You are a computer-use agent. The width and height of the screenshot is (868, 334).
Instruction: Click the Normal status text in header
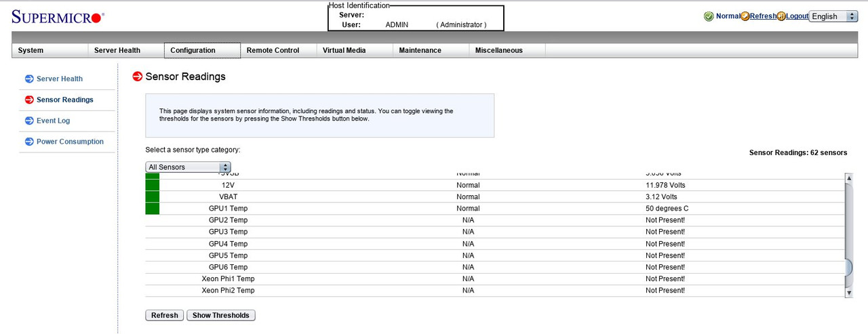[x=728, y=16]
